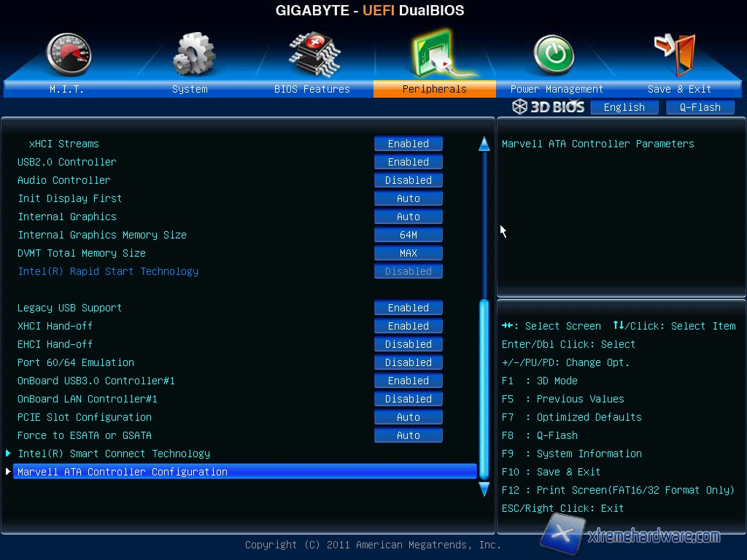Viewport: 747px width, 560px height.
Task: Open the Init Display First Auto option
Action: (409, 198)
